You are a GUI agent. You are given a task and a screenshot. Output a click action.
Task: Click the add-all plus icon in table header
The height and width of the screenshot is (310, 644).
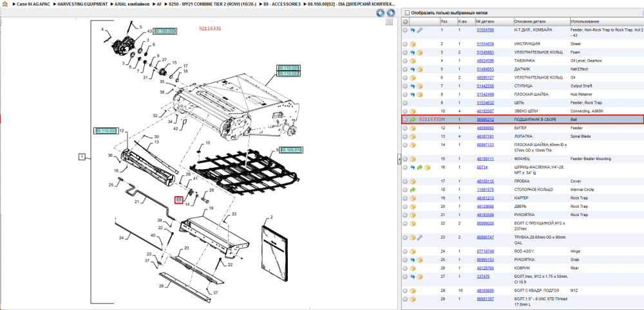[405, 22]
